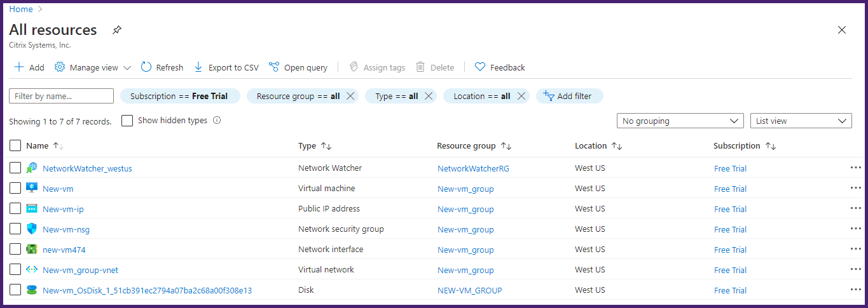Viewport: 868px width, 308px height.
Task: Open the No grouping dropdown
Action: click(x=680, y=121)
